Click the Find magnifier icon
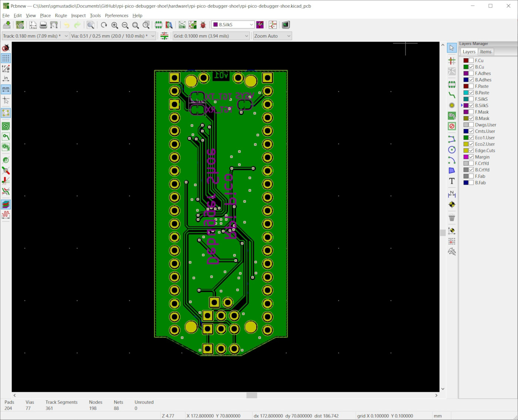Viewport: 518px width, 420px height. tap(91, 25)
